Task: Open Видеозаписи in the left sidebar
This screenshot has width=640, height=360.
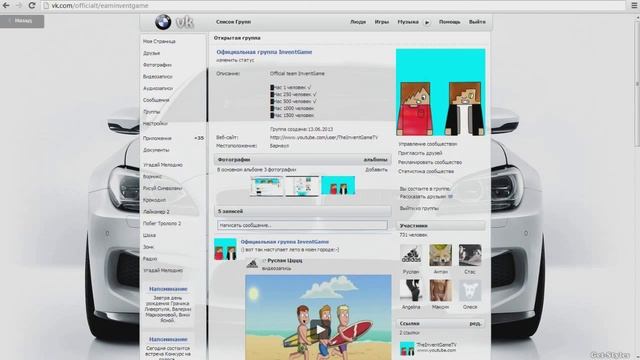Action: click(x=158, y=77)
